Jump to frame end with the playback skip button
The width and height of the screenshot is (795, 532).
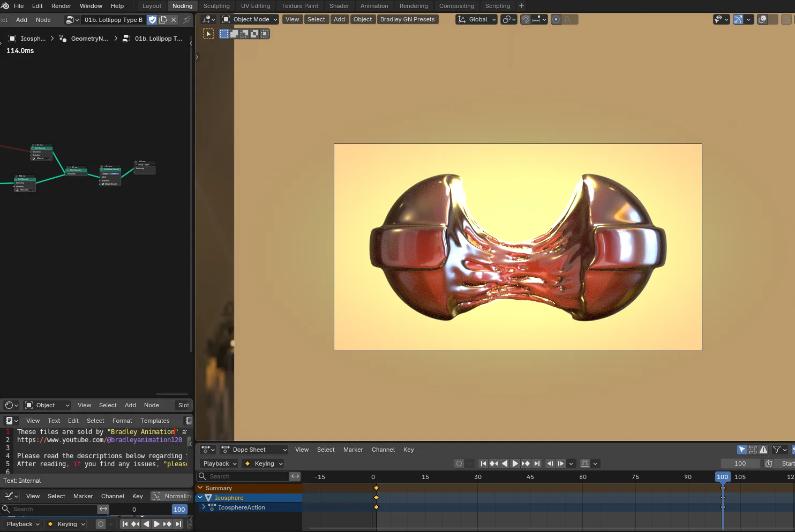537,463
